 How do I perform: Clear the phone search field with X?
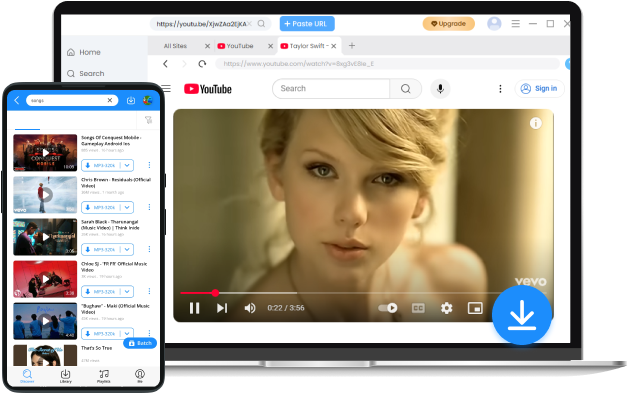[110, 100]
